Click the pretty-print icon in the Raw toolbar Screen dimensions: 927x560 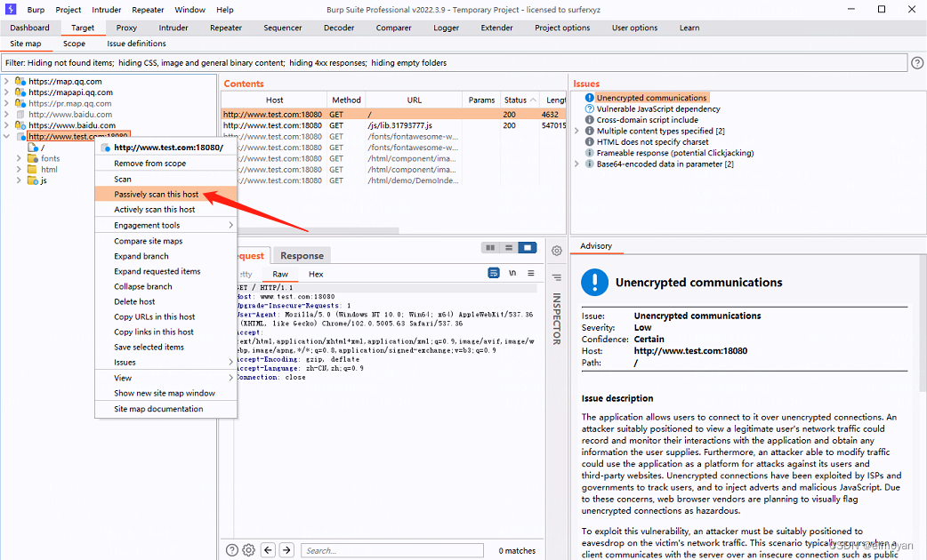[x=494, y=273]
